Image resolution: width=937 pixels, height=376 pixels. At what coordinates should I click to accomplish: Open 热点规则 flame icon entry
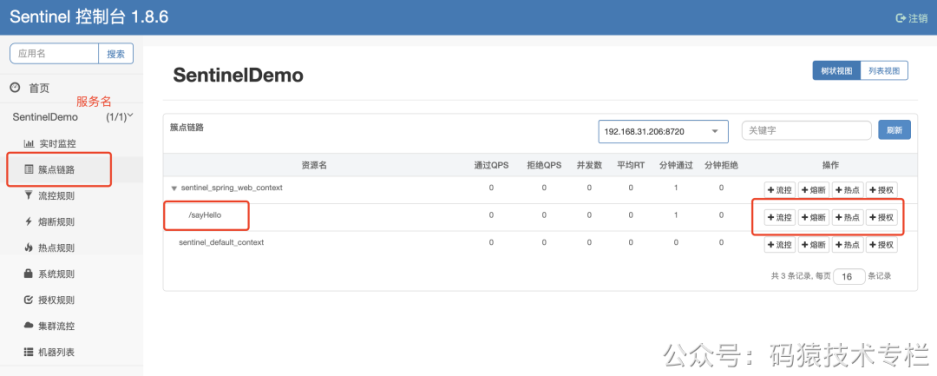click(x=28, y=247)
